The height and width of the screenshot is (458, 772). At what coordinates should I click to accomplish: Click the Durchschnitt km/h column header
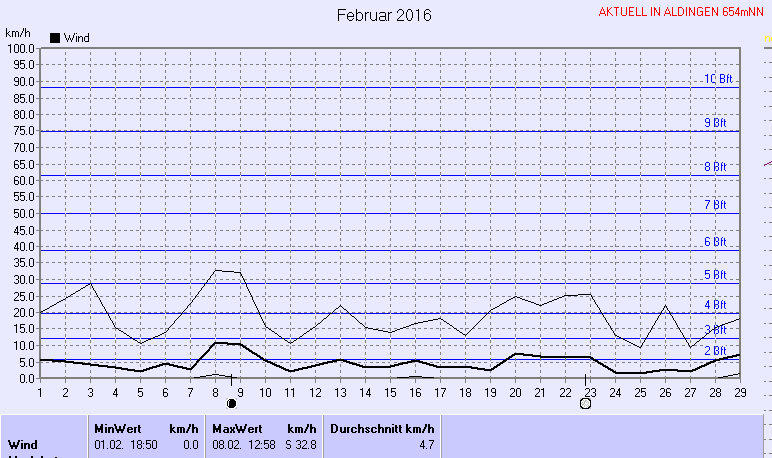(383, 427)
